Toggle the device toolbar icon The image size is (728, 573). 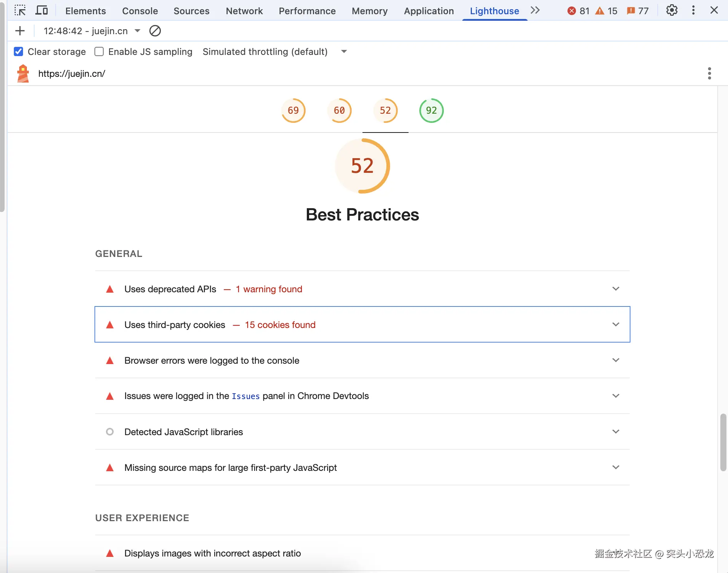[41, 10]
